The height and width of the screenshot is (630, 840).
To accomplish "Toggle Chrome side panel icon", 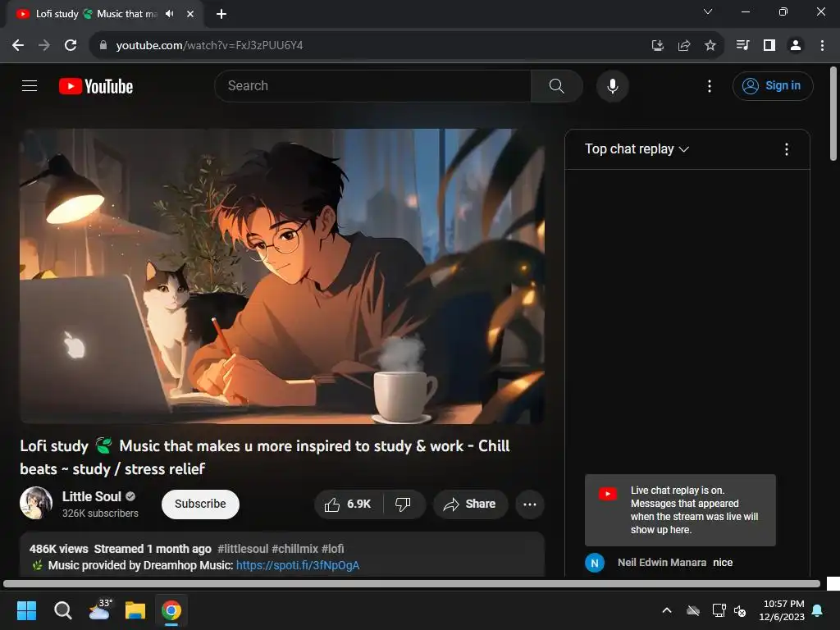I will [x=769, y=45].
